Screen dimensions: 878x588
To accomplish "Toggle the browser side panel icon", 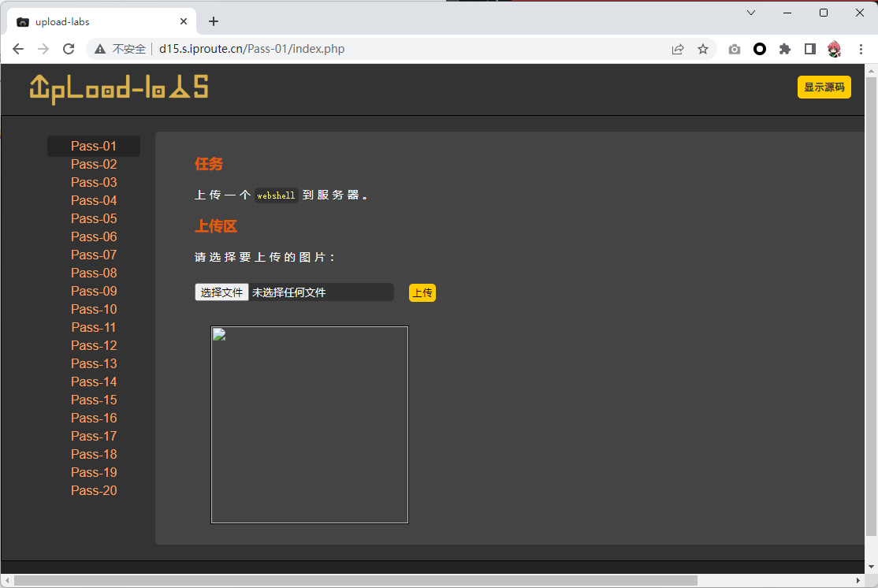I will [x=809, y=49].
